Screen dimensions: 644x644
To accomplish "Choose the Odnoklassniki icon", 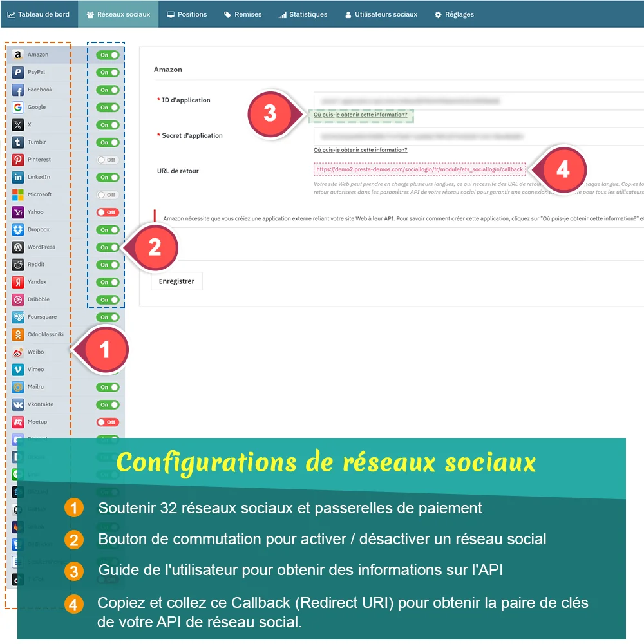I will [17, 334].
